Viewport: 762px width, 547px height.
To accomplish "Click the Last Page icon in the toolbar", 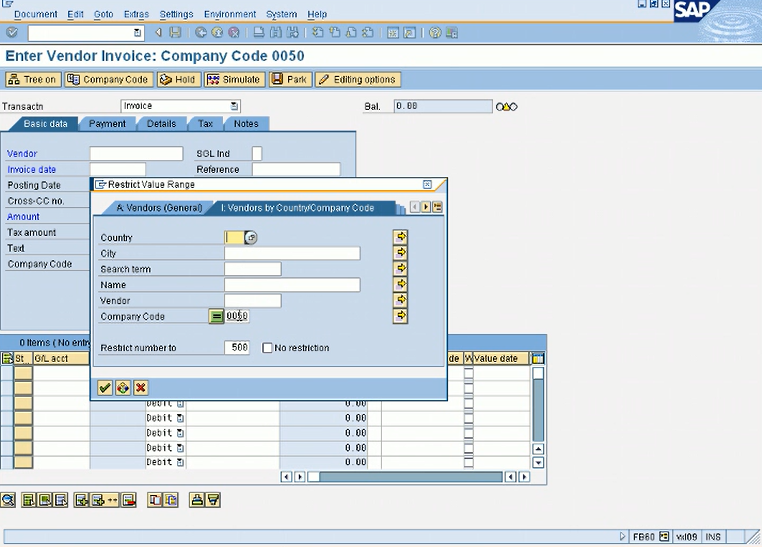I will [x=368, y=33].
